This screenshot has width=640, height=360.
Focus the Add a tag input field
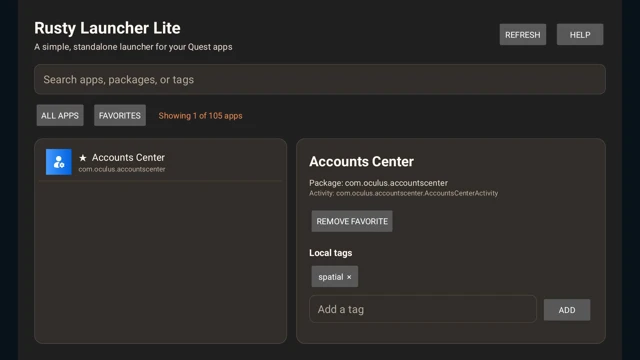click(x=422, y=309)
